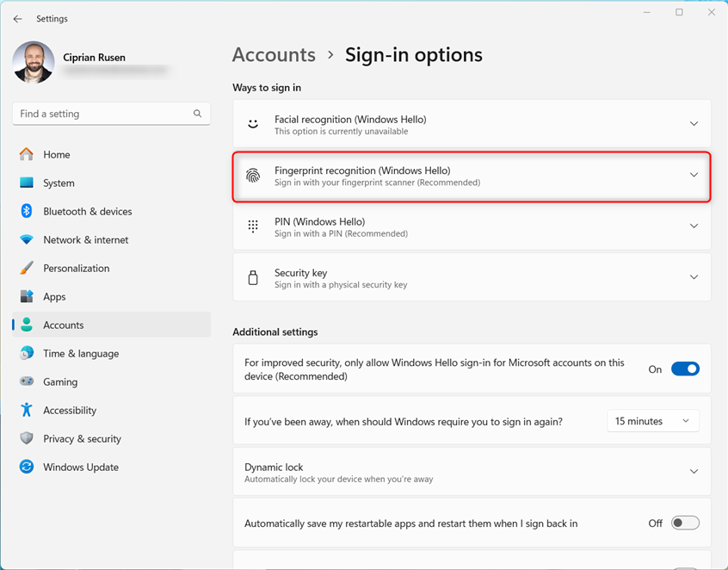728x570 pixels.
Task: Open the Home label in sidebar
Action: click(57, 155)
